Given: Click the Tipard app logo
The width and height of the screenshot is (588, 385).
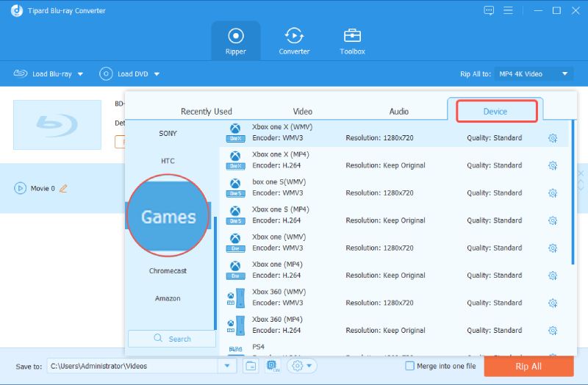Looking at the screenshot, I should point(16,10).
